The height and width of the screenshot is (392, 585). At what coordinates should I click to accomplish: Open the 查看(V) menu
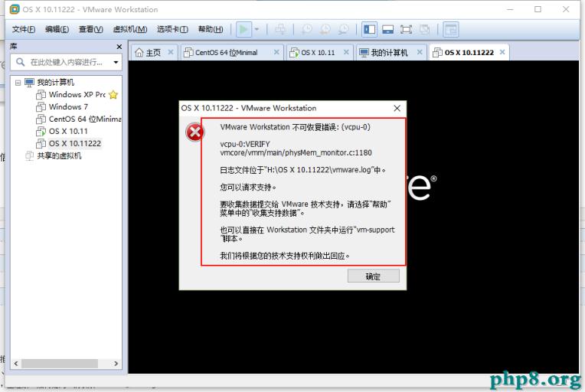(90, 29)
